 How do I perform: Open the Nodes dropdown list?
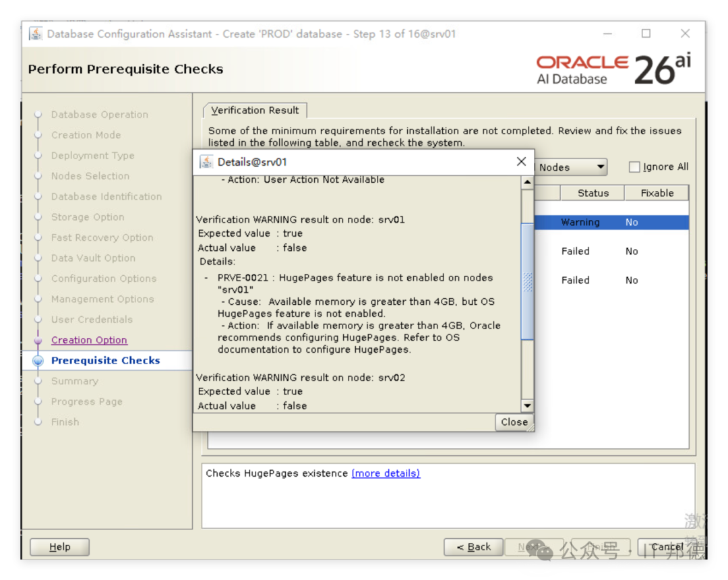(x=571, y=167)
